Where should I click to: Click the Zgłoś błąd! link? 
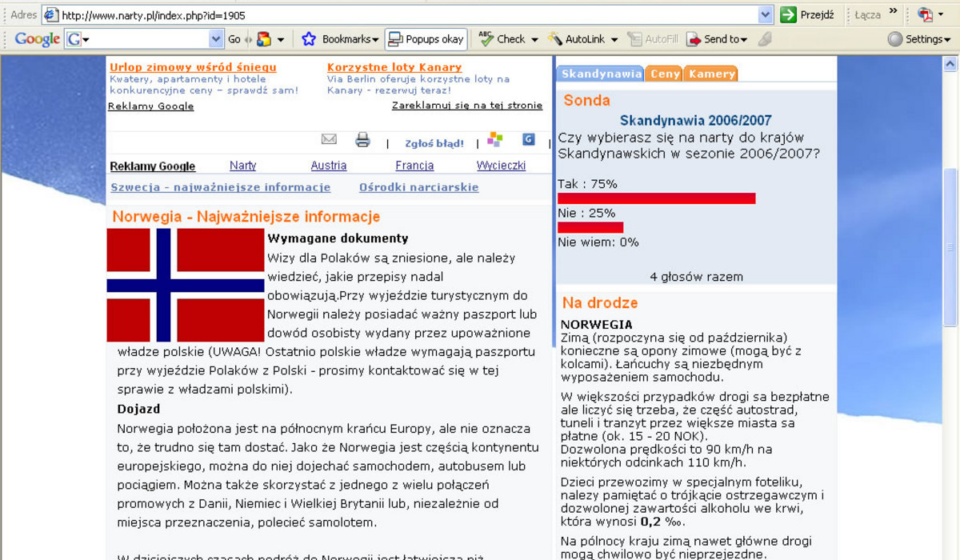(434, 144)
